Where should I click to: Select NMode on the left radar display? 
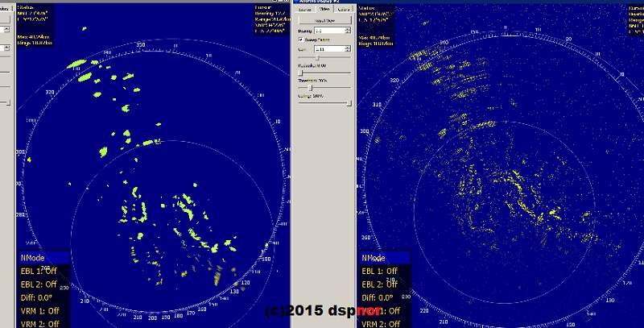click(34, 258)
